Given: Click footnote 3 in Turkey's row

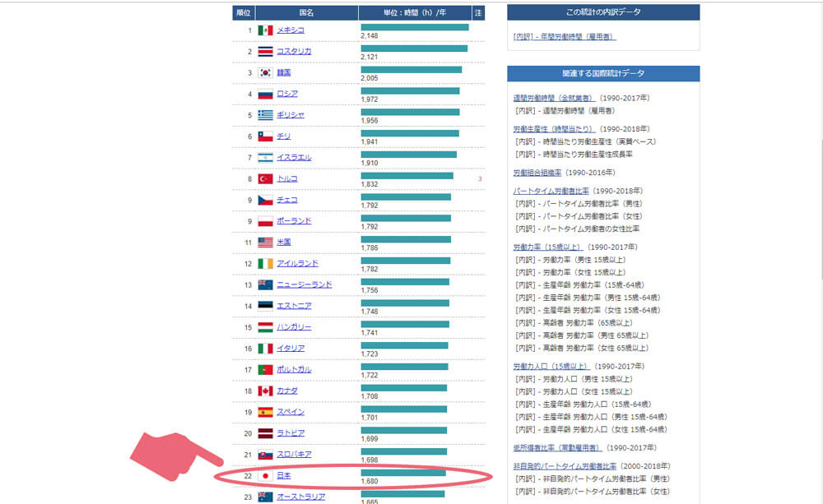Looking at the screenshot, I should coord(479,178).
